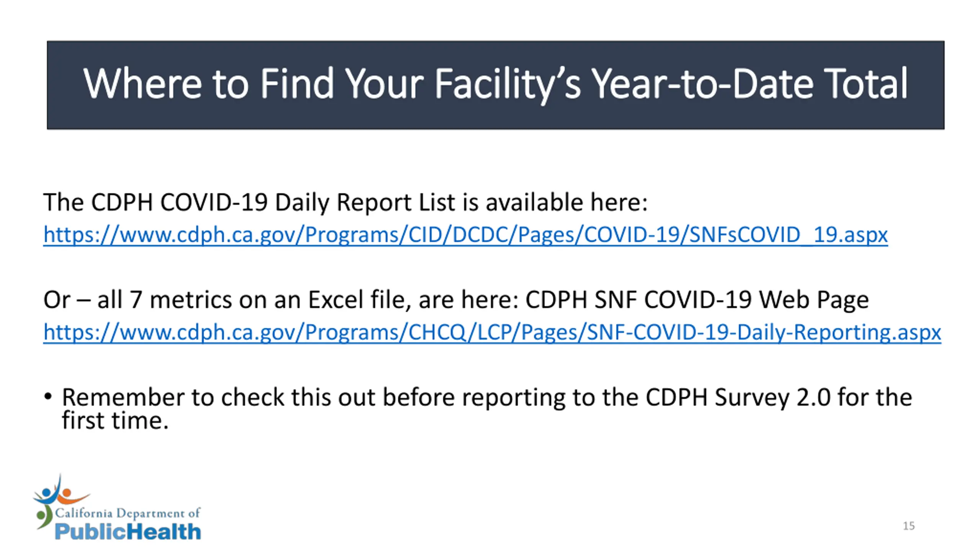Select slide number 15

(x=909, y=526)
